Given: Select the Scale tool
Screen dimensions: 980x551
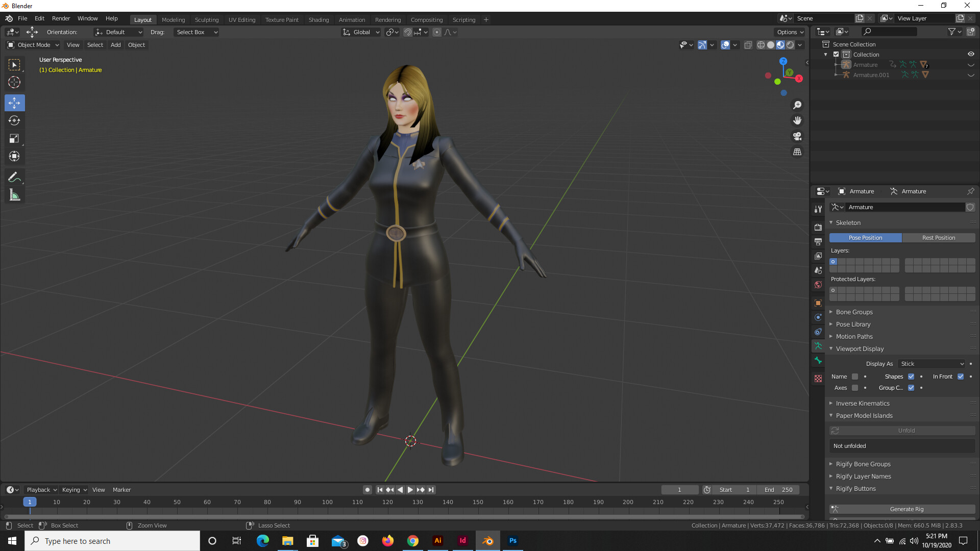Looking at the screenshot, I should coord(14,138).
